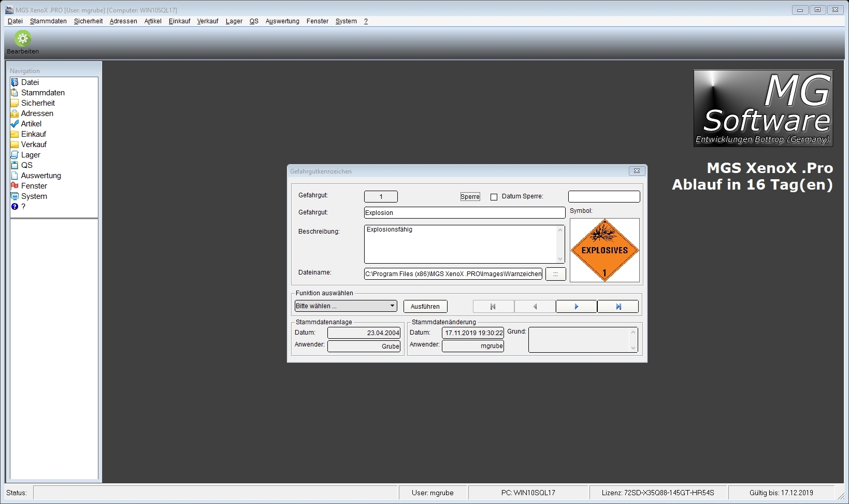This screenshot has width=849, height=504.
Task: Click the file browse button beside Dateiname
Action: coord(556,274)
